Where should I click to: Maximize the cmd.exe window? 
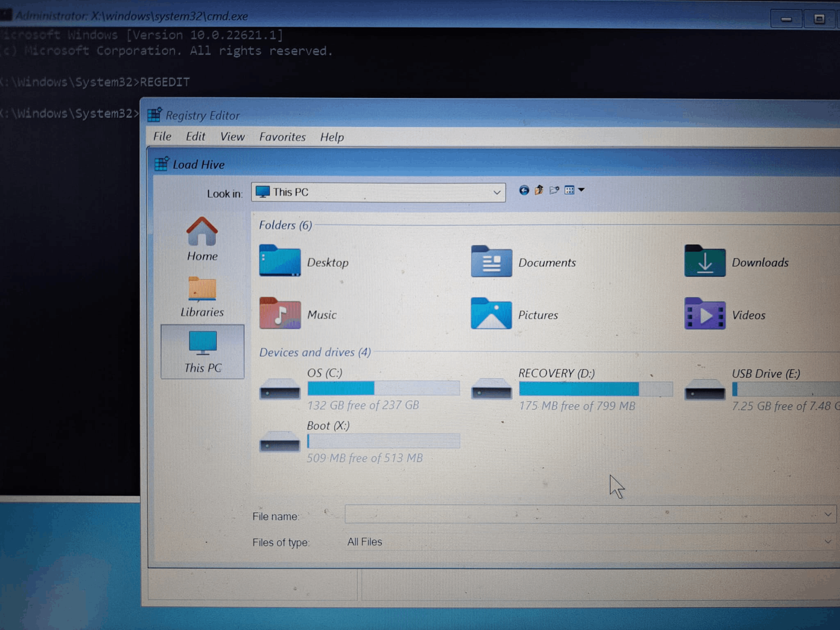click(x=819, y=19)
